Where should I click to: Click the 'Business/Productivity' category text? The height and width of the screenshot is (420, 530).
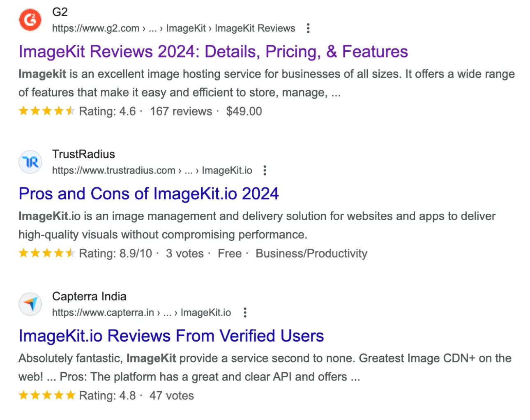[311, 254]
